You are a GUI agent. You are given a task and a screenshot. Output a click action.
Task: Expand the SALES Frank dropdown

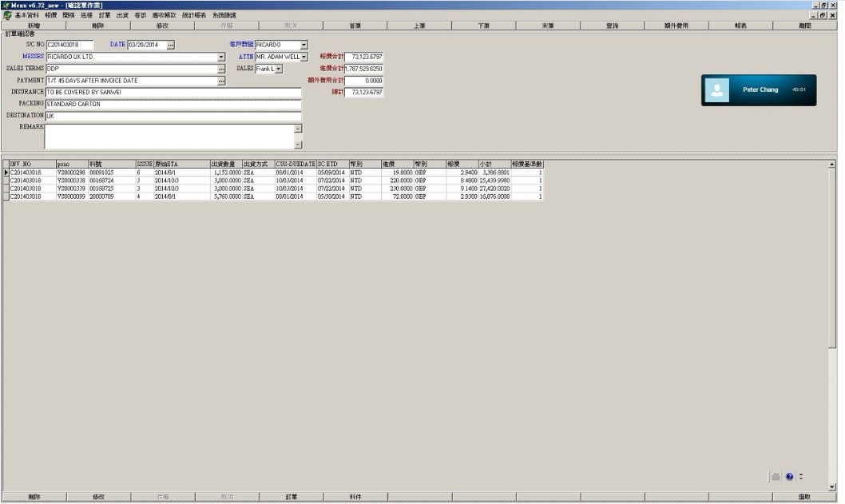(279, 69)
